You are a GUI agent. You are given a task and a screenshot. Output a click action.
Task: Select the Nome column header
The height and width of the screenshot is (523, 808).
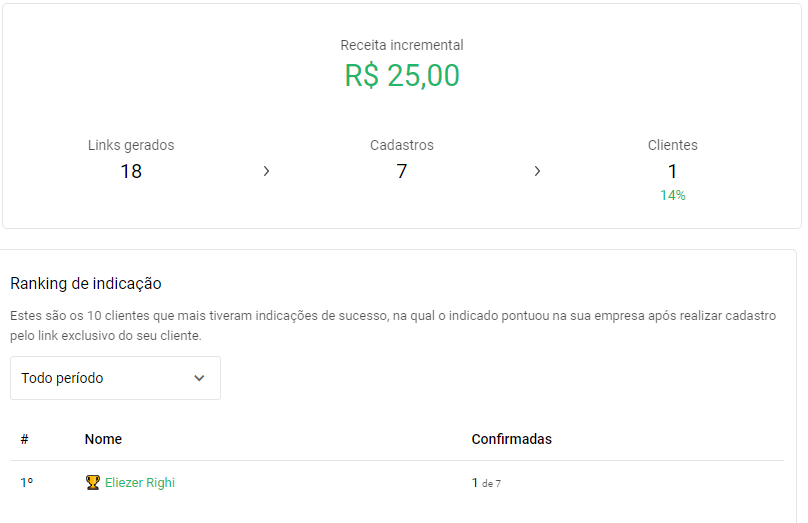pos(103,439)
